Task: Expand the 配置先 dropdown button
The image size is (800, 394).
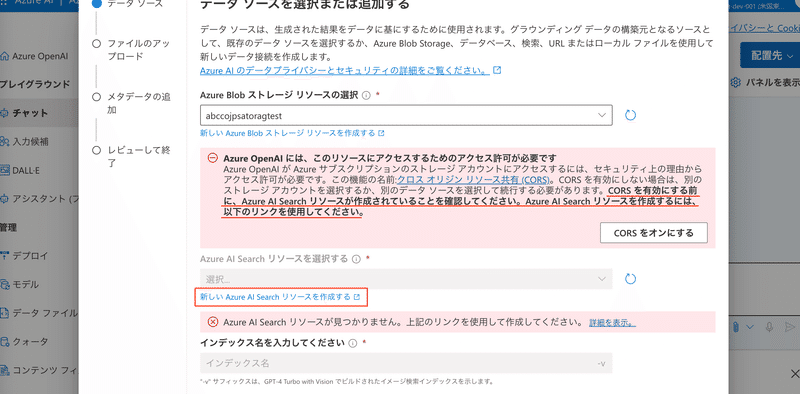Action: (770, 56)
